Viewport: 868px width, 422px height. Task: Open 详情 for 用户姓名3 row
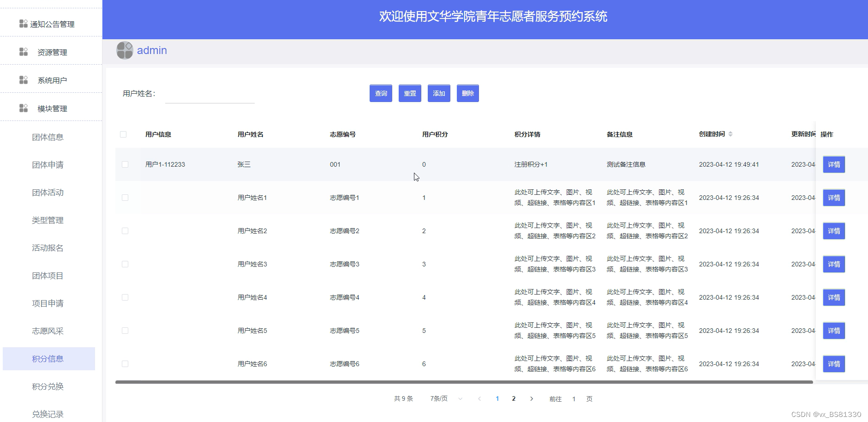coord(834,264)
